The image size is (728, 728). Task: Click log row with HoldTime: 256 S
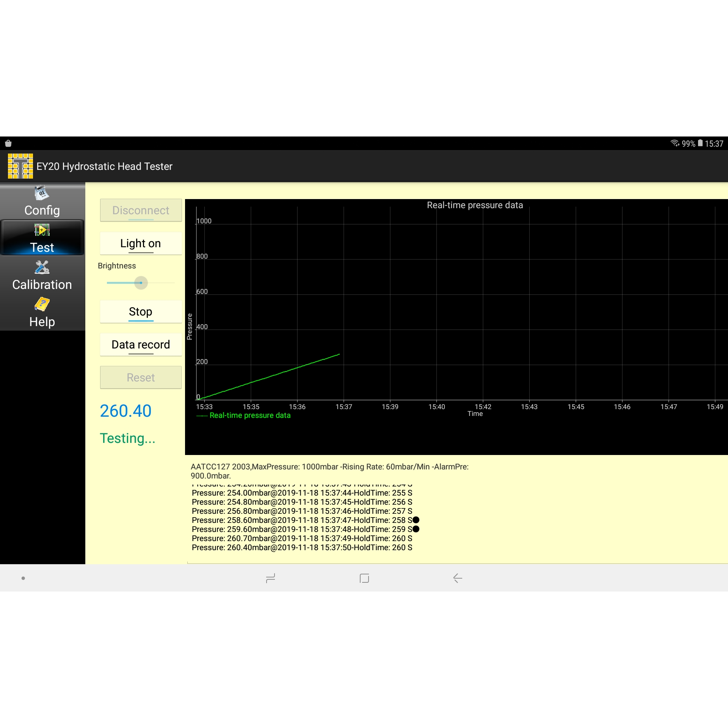(302, 502)
